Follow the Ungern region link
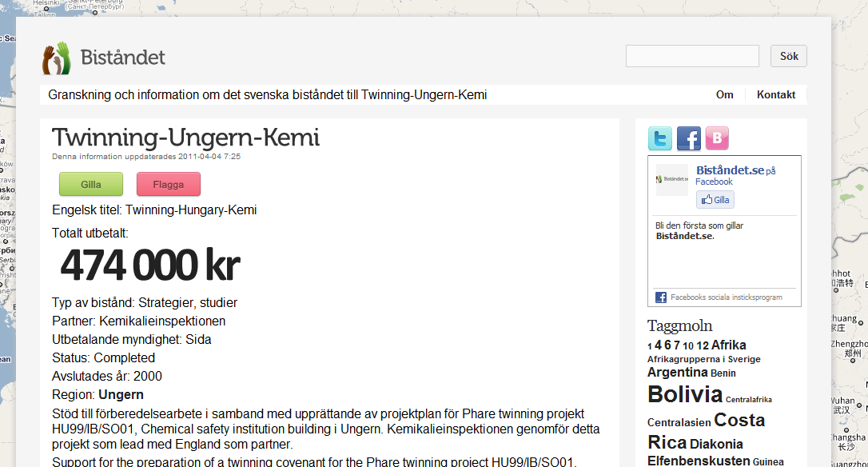The width and height of the screenshot is (868, 467). pos(121,394)
